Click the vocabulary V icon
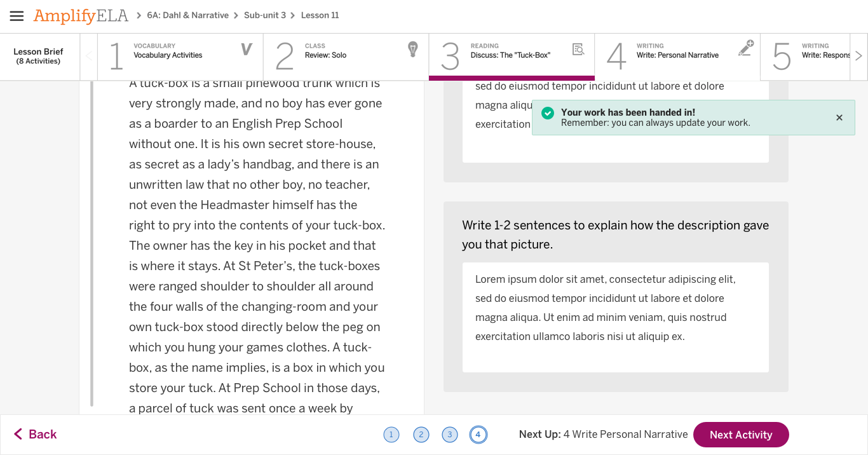The image size is (868, 455). click(x=247, y=49)
